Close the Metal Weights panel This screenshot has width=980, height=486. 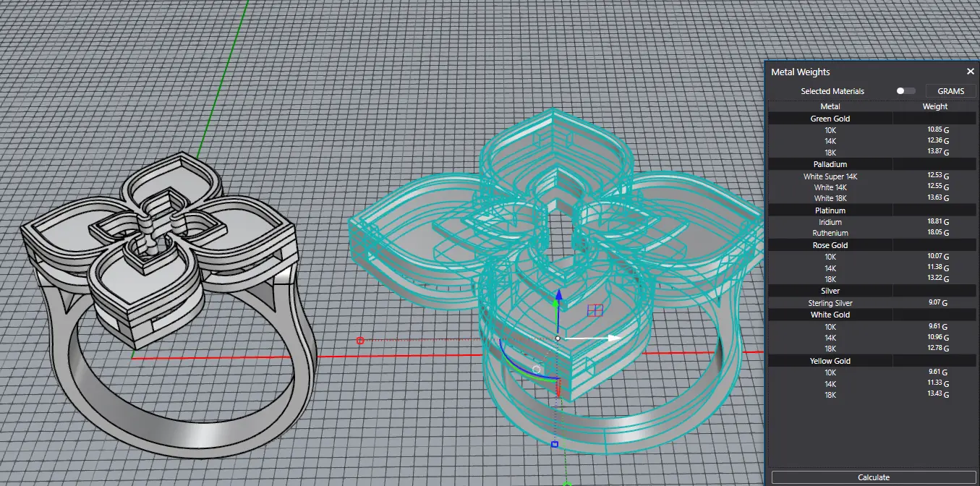pos(971,72)
